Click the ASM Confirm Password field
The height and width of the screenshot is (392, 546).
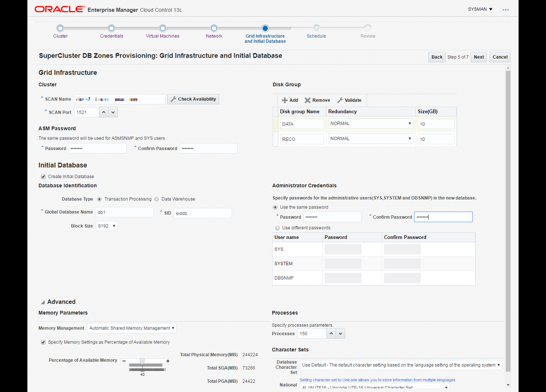208,148
